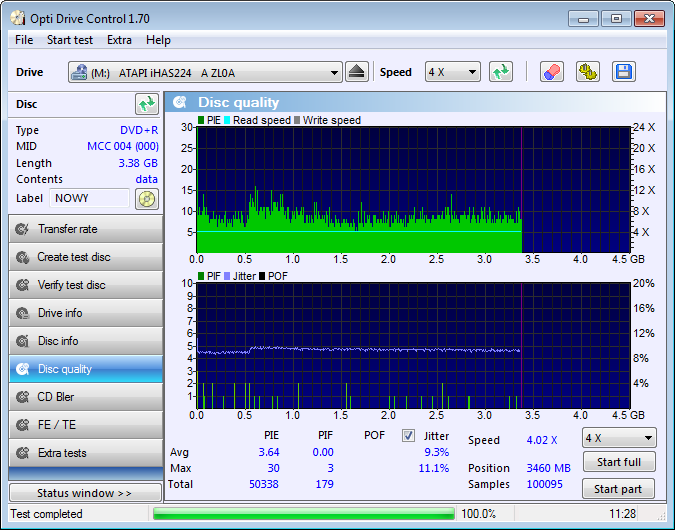Open the 4 X dropdown above Start full
The image size is (675, 530).
coord(619,438)
